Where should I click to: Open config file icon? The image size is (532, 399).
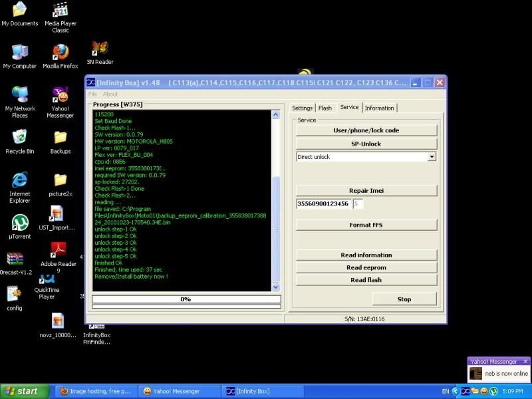coord(14,299)
